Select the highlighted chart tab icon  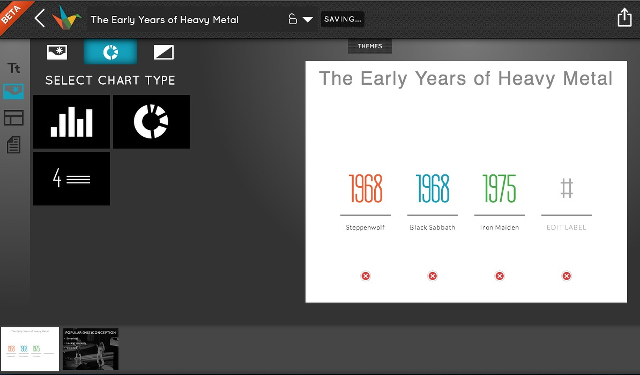110,52
